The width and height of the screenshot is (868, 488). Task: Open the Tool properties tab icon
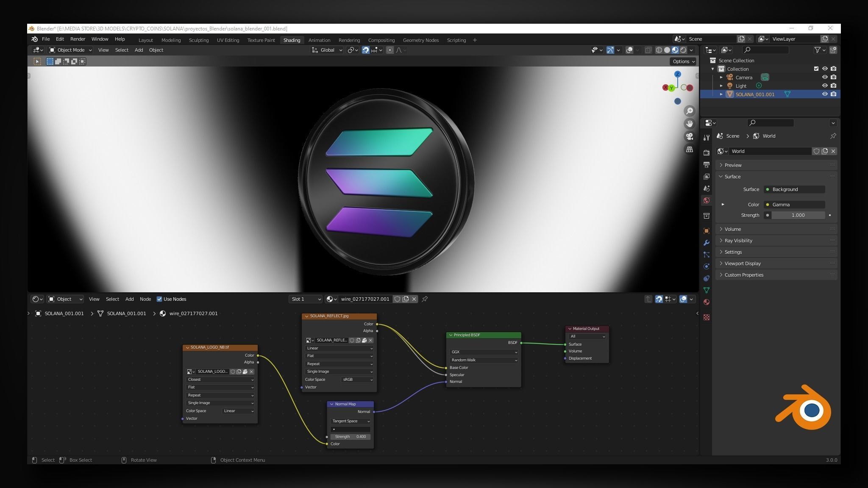tap(706, 138)
